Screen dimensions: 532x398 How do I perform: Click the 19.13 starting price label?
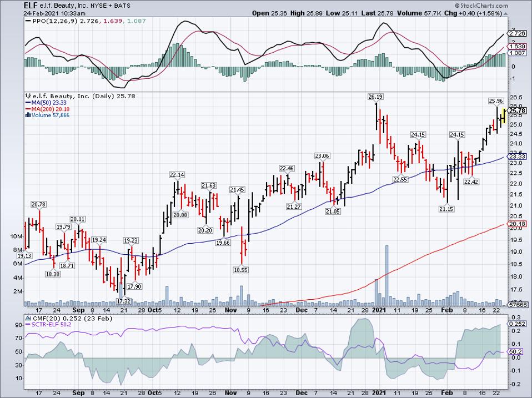[x=24, y=256]
